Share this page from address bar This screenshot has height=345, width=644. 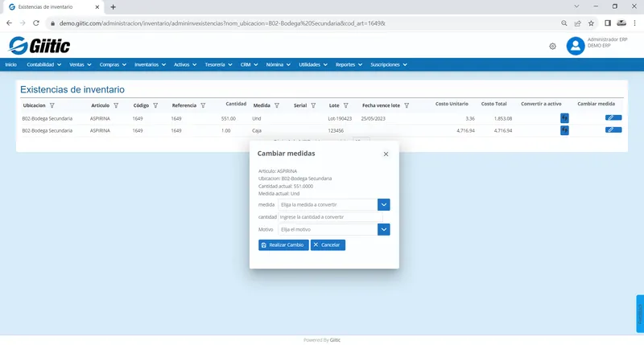577,23
